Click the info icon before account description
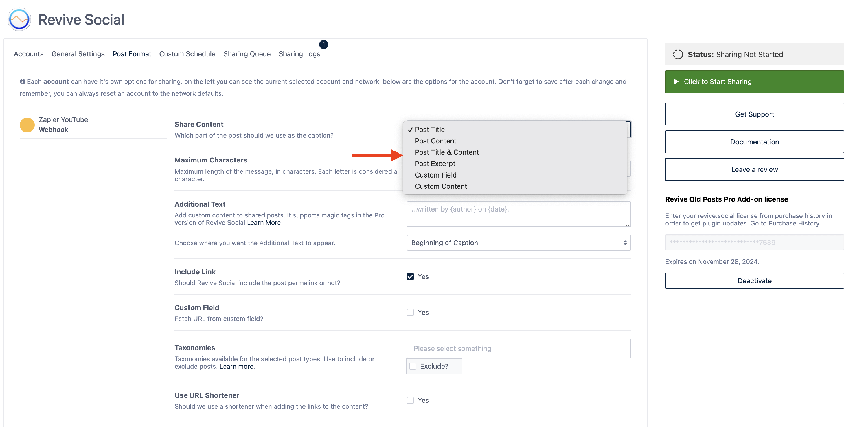 pos(22,82)
